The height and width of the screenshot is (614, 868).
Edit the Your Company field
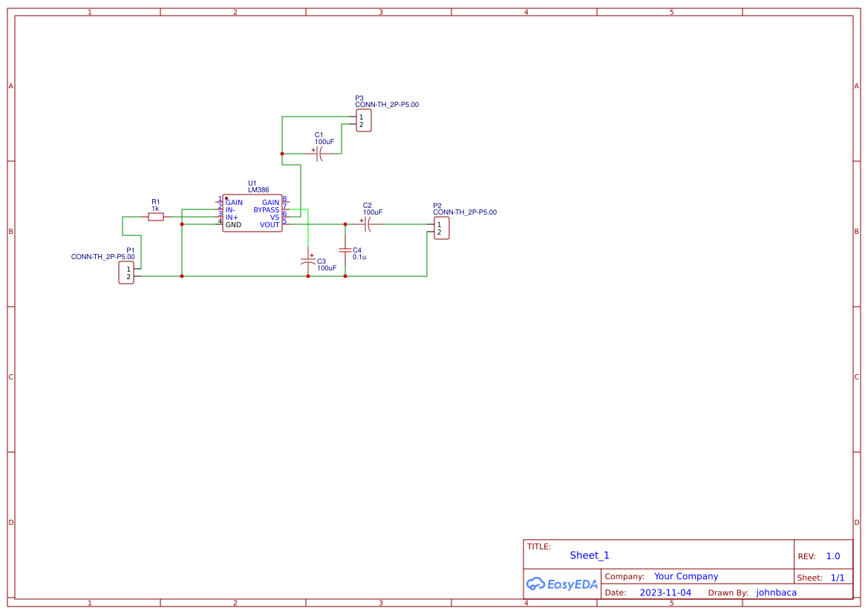(685, 575)
